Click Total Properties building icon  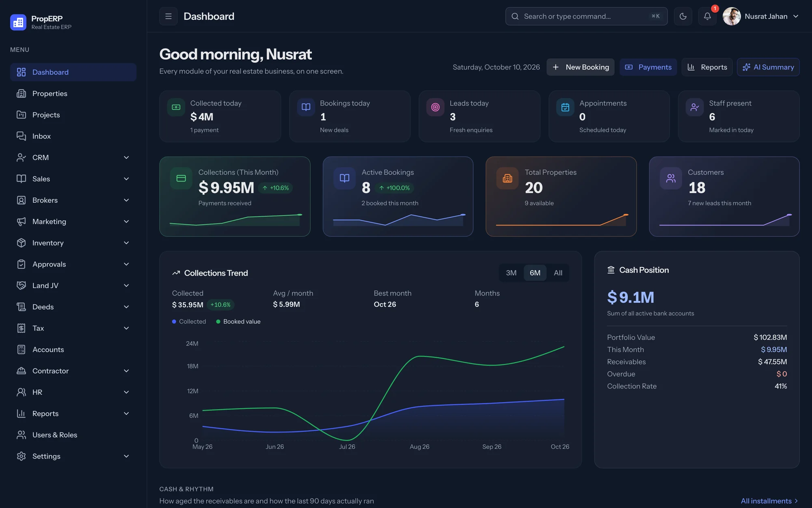tap(508, 178)
